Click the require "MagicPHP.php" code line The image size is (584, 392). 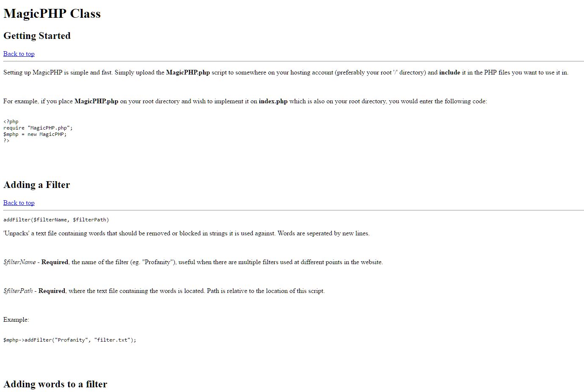coord(38,128)
